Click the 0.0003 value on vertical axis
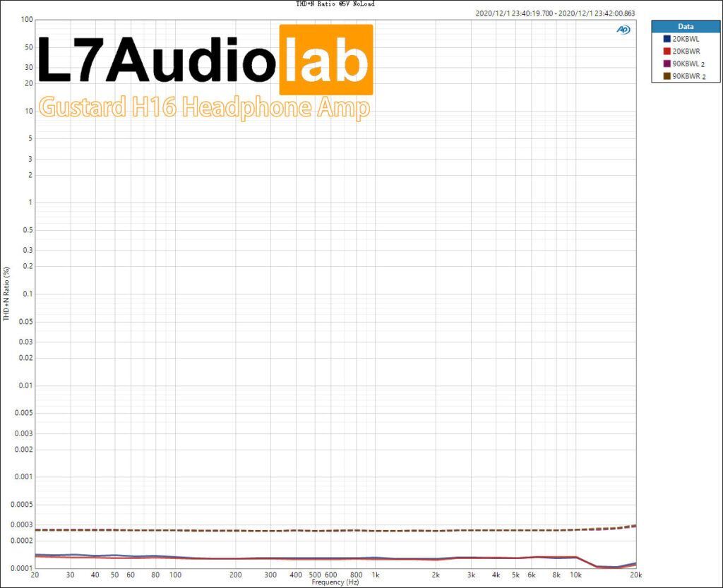 tap(22, 524)
